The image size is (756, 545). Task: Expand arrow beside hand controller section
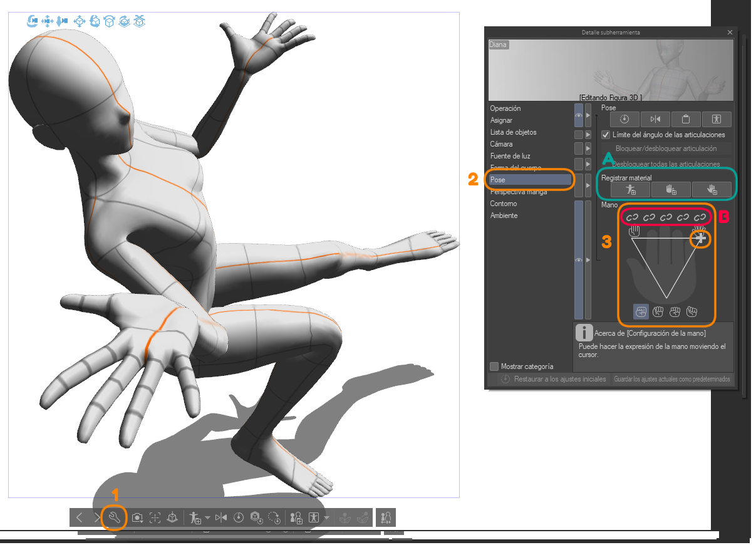(588, 259)
